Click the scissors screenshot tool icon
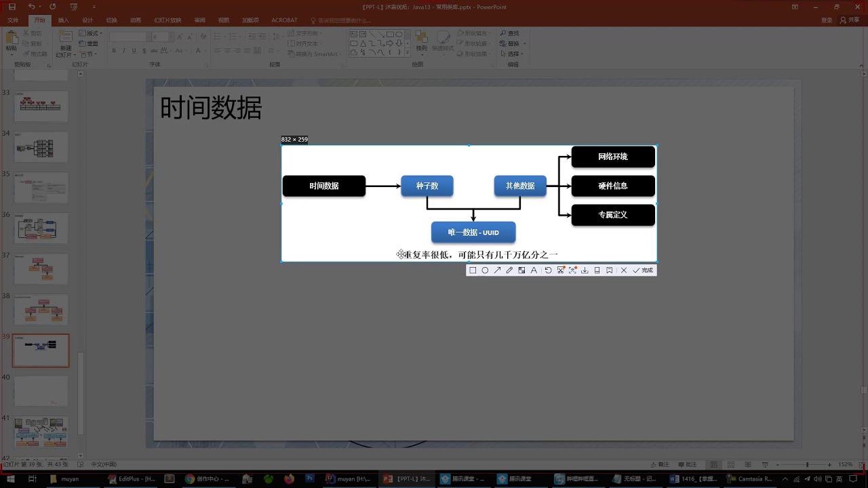Screen dimensions: 868x488 561,270
